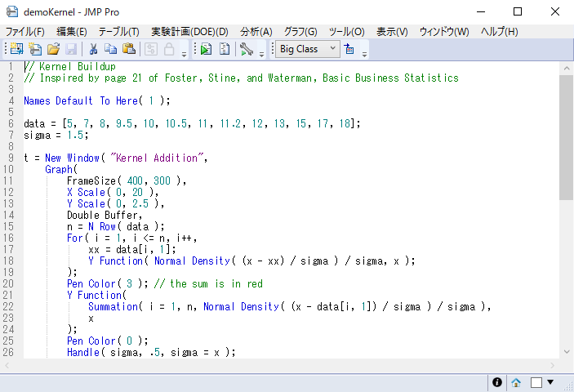The height and width of the screenshot is (392, 574).
Task: Open a file with the folder icon
Action: coord(53,49)
